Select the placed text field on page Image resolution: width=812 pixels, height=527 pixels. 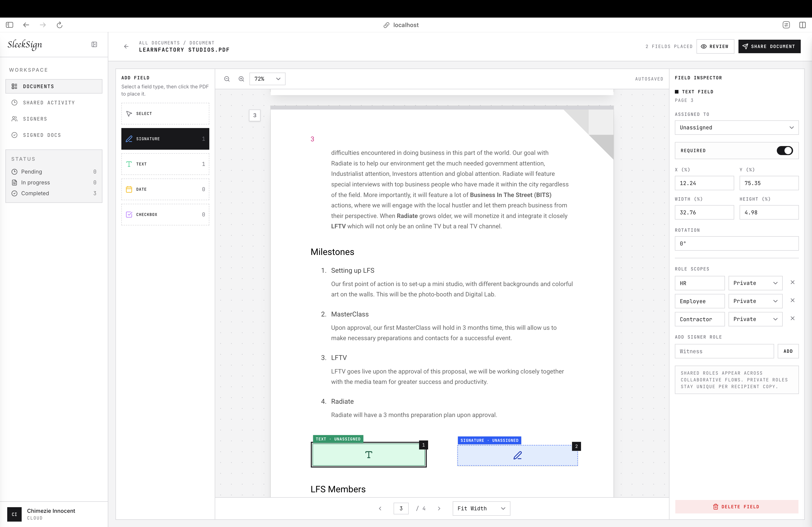pyautogui.click(x=369, y=454)
